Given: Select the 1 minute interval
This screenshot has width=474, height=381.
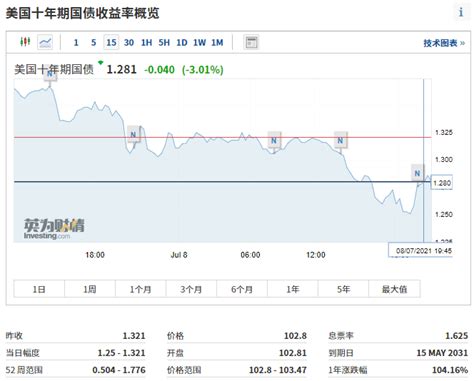Looking at the screenshot, I should click(76, 43).
